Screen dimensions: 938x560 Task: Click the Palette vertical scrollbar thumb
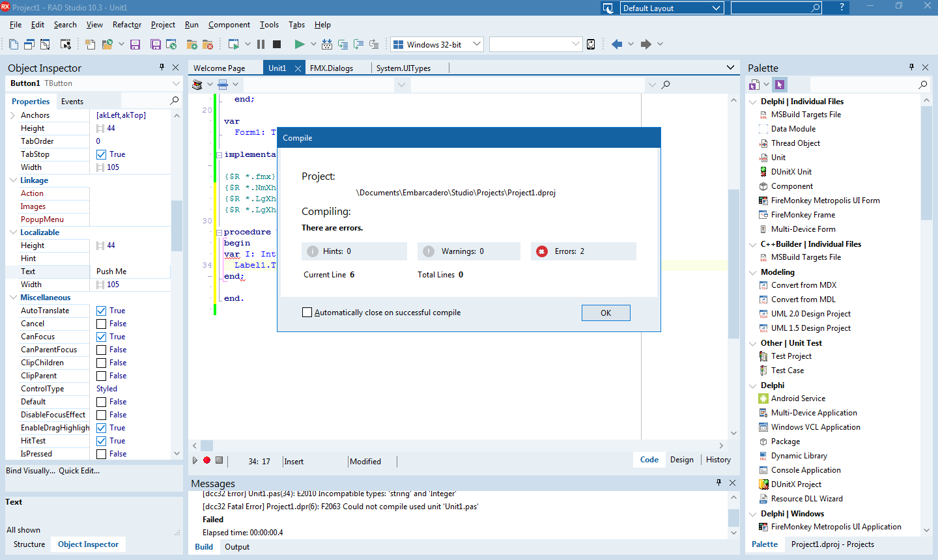pyautogui.click(x=926, y=163)
